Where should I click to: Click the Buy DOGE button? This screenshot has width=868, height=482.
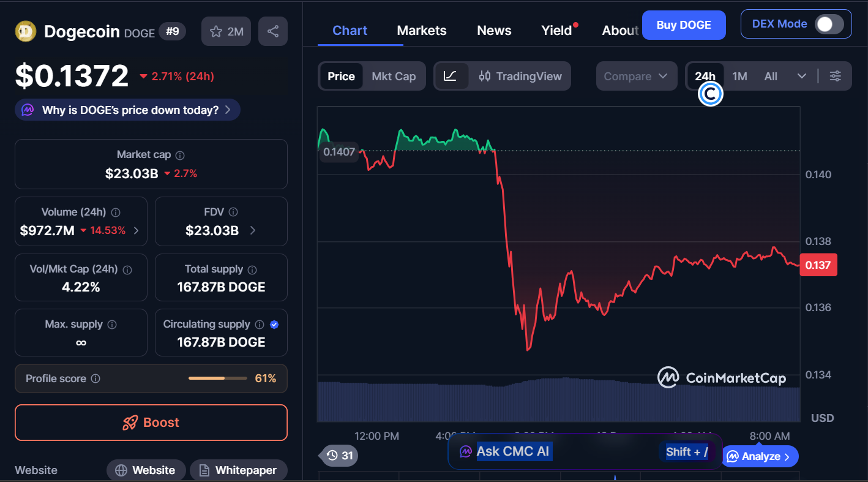point(684,24)
